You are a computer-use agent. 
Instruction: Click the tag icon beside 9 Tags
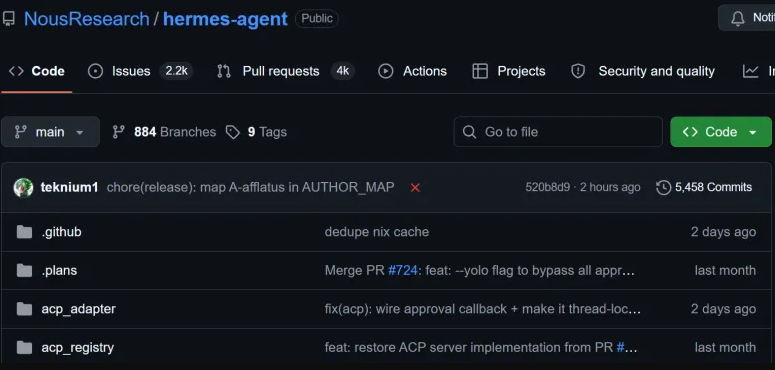233,132
